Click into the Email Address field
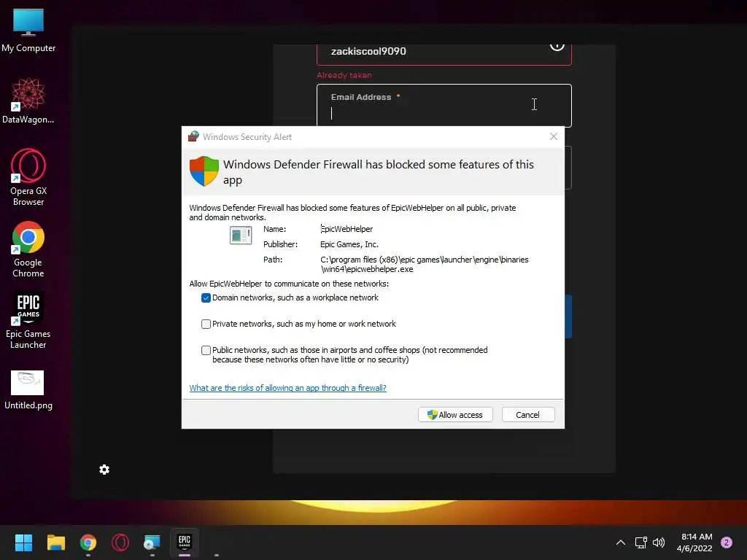Screen dimensions: 747x560 click(444, 106)
